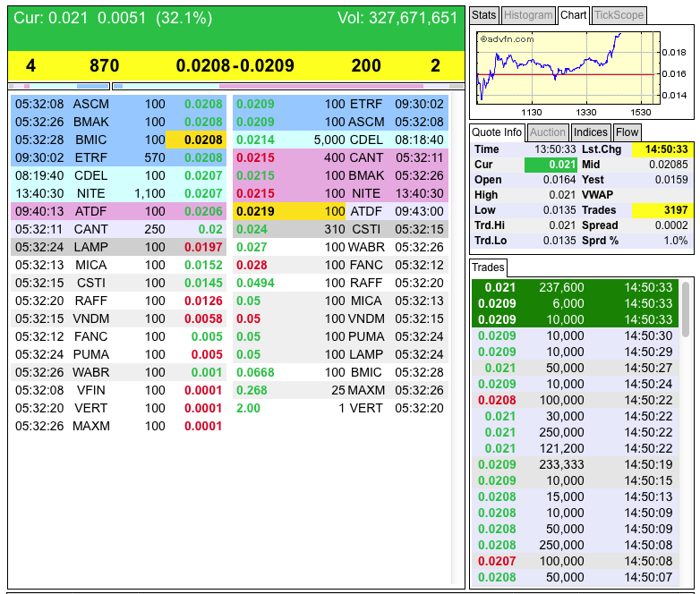Click the intraday price chart thumbnail
Viewport: 700px width, 594px height.
click(x=568, y=68)
